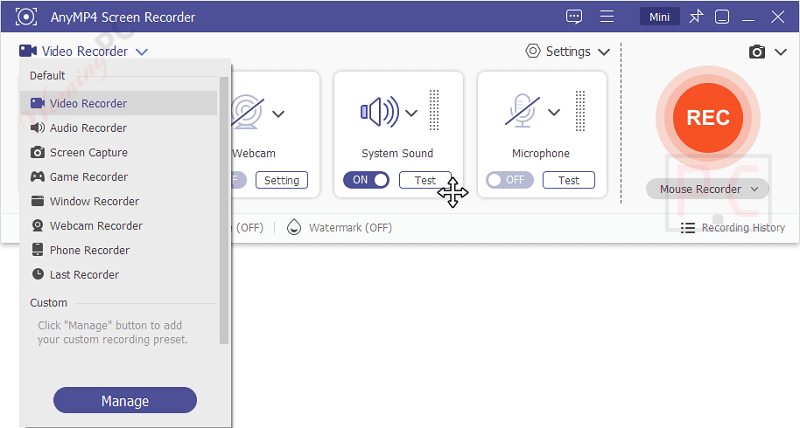Select Game Recorder from the list
Screen dimensions: 800x428
pyautogui.click(x=118, y=177)
